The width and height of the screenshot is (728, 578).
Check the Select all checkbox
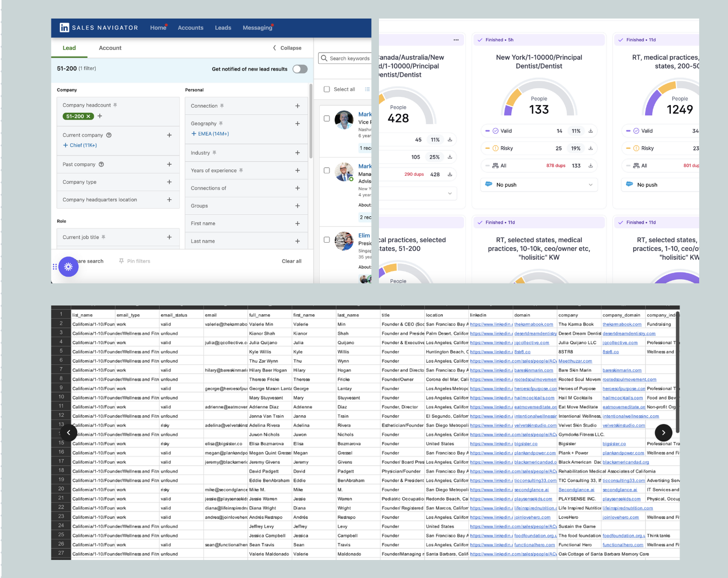[326, 89]
